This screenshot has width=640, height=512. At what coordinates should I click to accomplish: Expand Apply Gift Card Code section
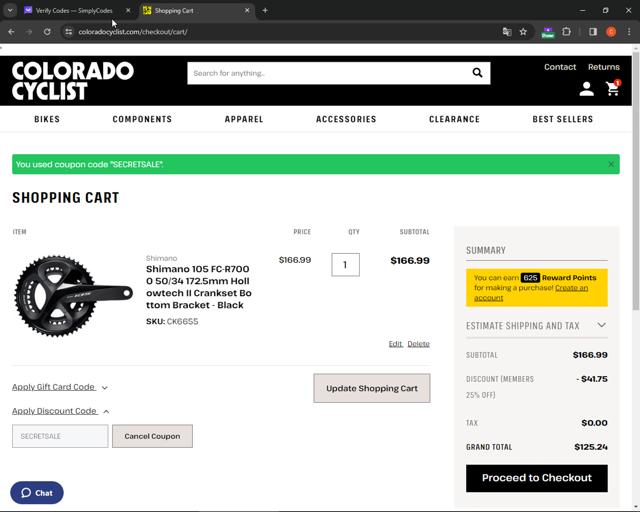pos(60,387)
